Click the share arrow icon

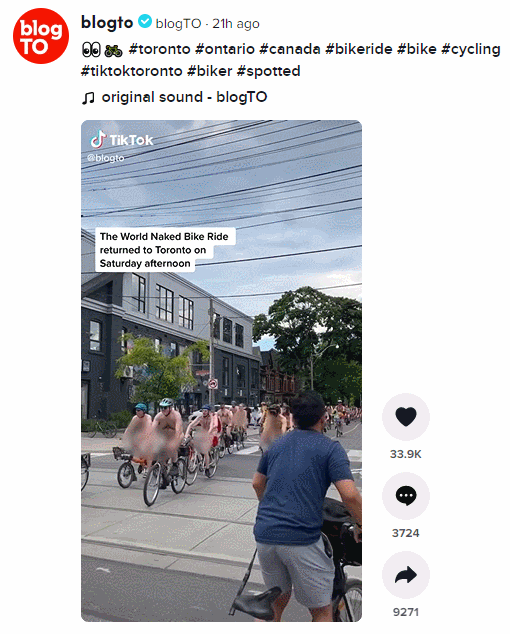406,575
